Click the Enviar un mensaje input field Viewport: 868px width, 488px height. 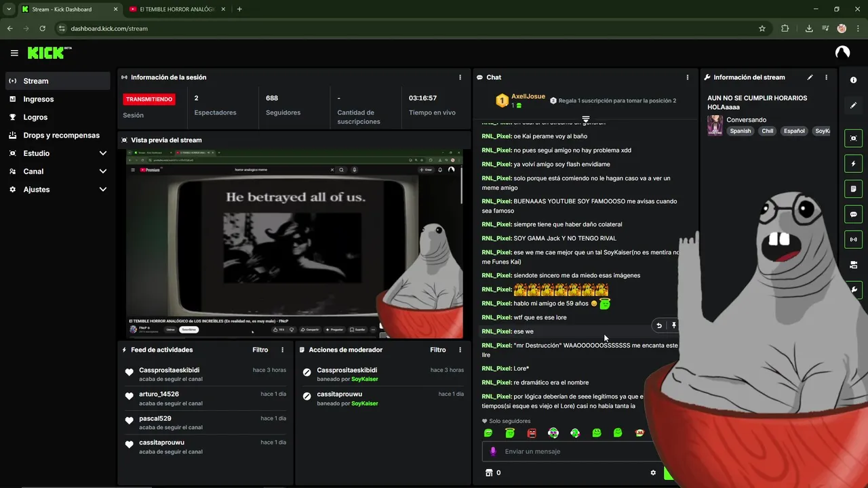click(x=576, y=451)
